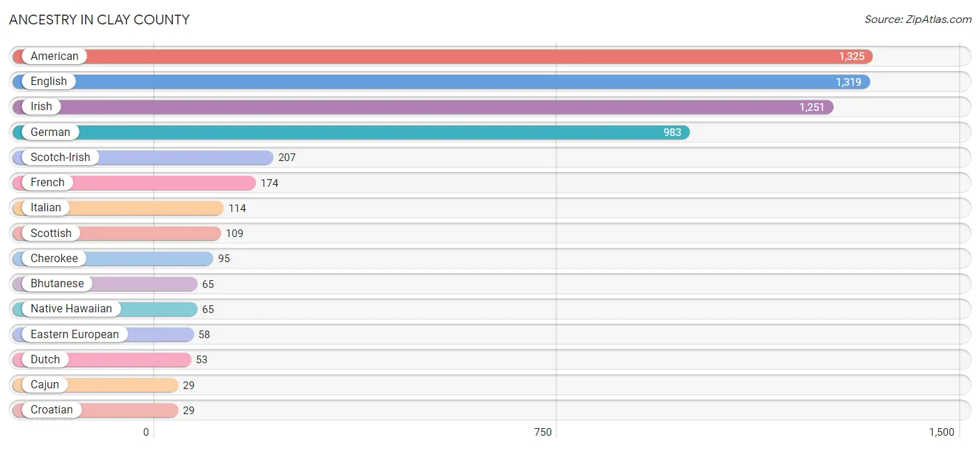Click the 1,251 value on Irish bar

[x=812, y=107]
